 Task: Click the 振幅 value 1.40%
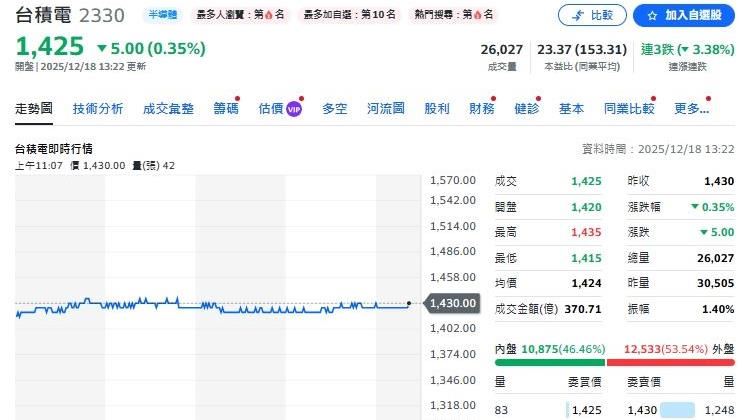coord(718,309)
